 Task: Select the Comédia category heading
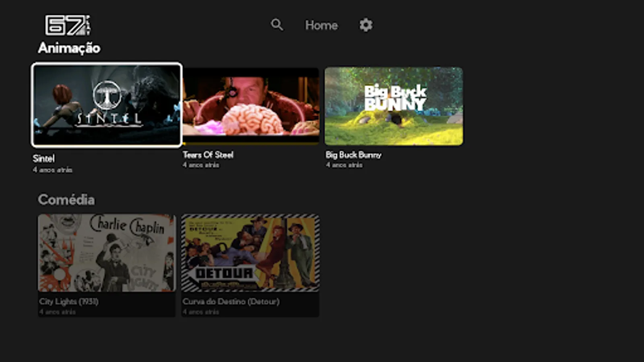pos(66,200)
